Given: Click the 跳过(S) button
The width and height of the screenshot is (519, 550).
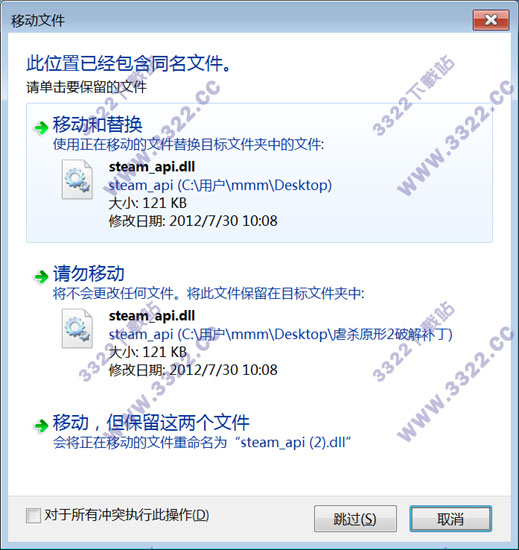Looking at the screenshot, I should [355, 519].
